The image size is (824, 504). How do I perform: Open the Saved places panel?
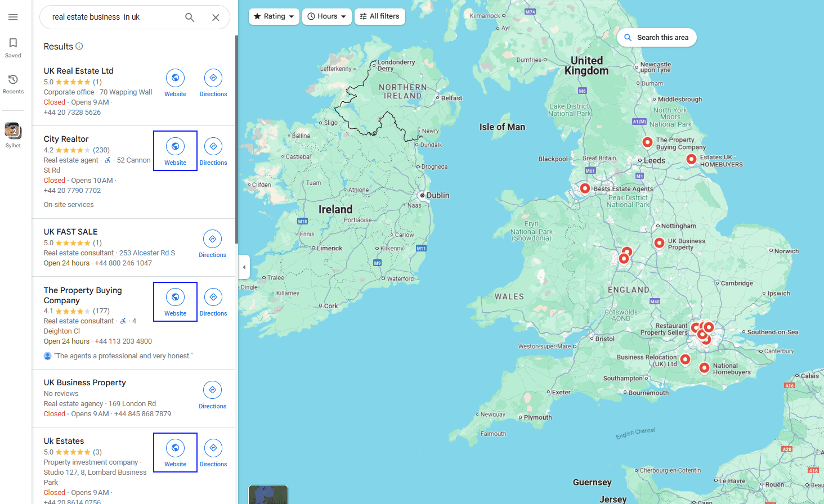coord(13,48)
